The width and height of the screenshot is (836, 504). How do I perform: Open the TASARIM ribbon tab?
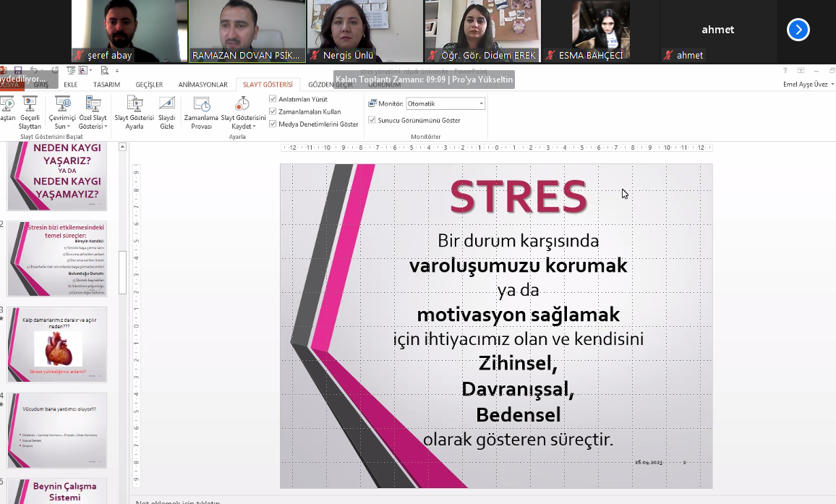106,85
